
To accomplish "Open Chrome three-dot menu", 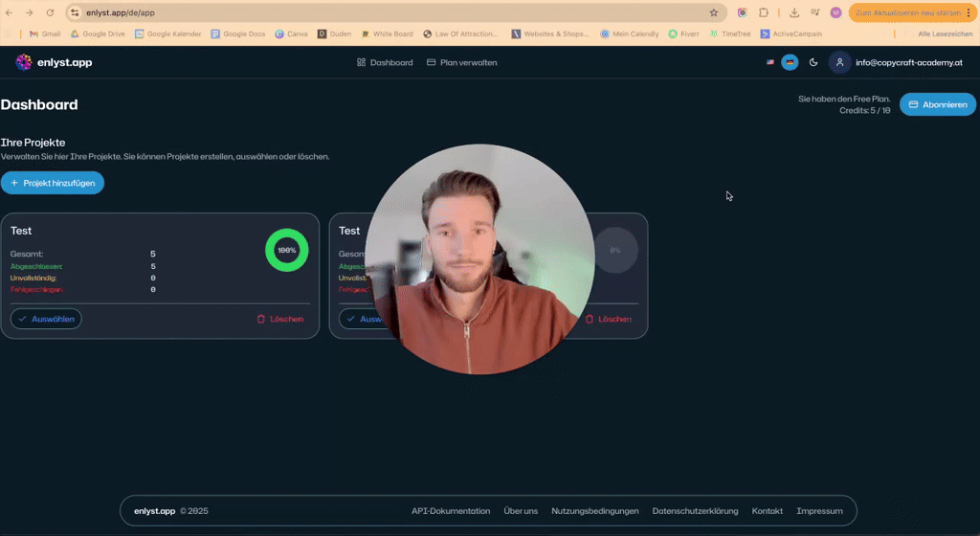I will [x=969, y=12].
